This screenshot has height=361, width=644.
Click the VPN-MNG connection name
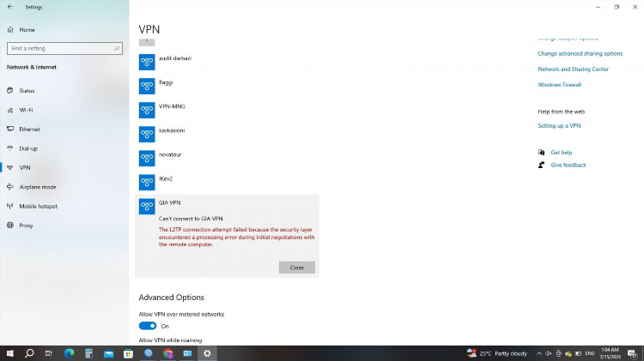pyautogui.click(x=172, y=106)
